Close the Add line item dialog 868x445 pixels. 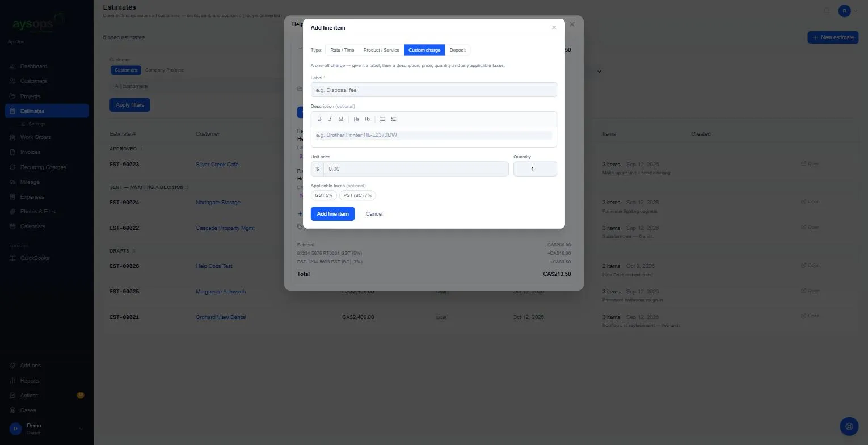[x=554, y=27]
